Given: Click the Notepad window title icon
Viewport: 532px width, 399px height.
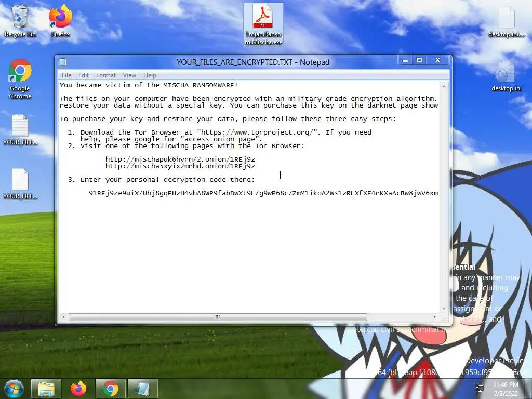Looking at the screenshot, I should [63, 62].
